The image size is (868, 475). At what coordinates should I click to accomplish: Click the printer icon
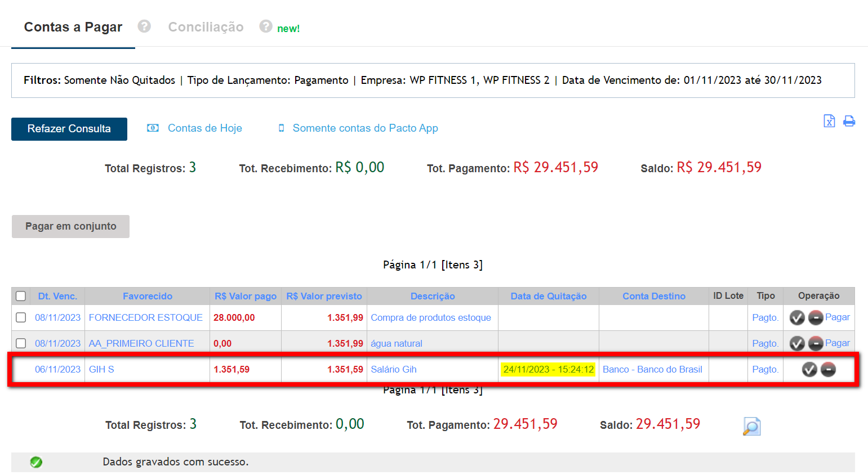point(849,121)
